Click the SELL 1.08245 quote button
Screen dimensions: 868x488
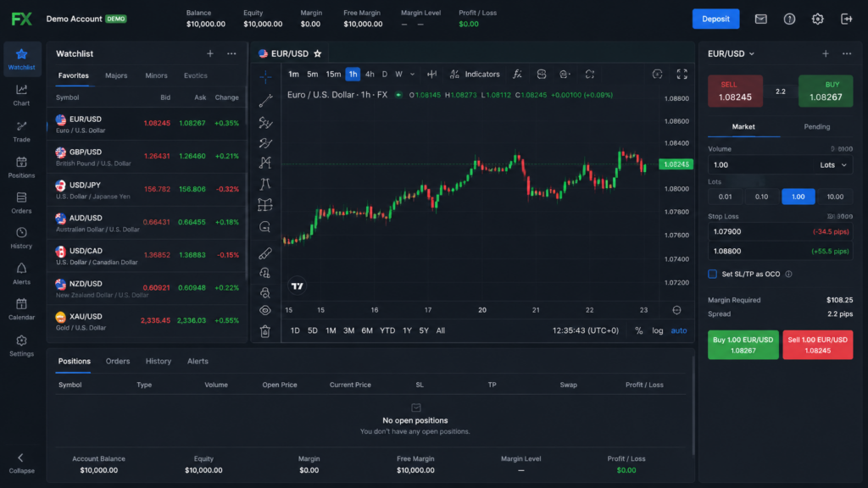735,91
